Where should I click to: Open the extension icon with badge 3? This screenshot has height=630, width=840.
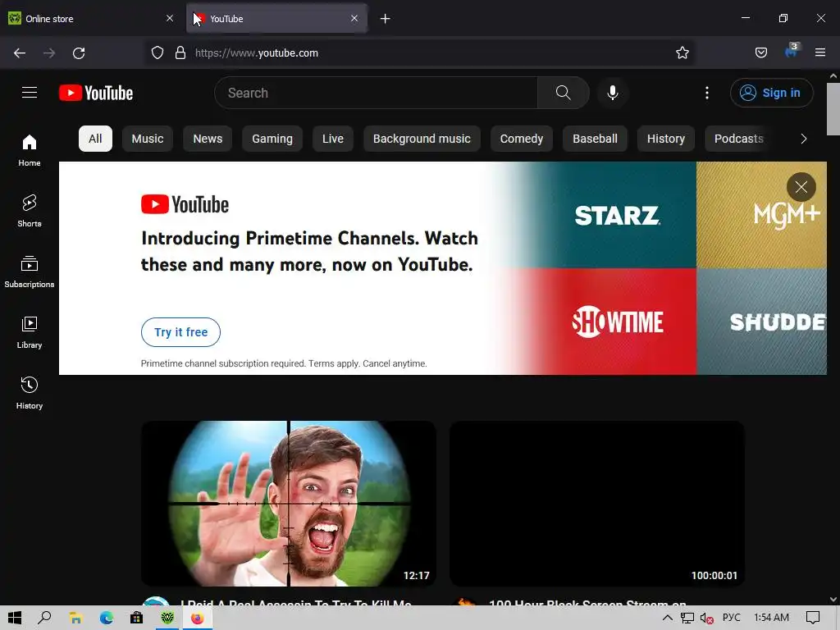coord(792,52)
